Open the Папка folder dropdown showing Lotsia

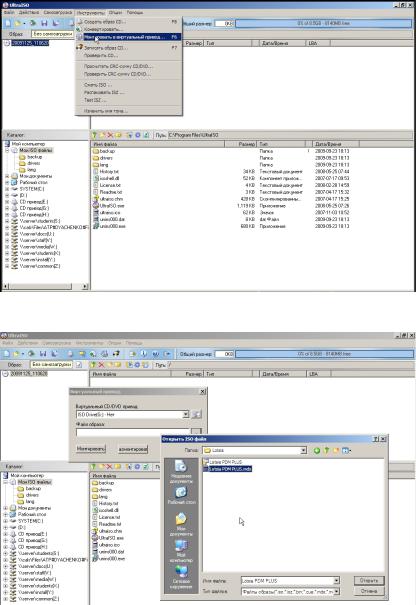[303, 450]
